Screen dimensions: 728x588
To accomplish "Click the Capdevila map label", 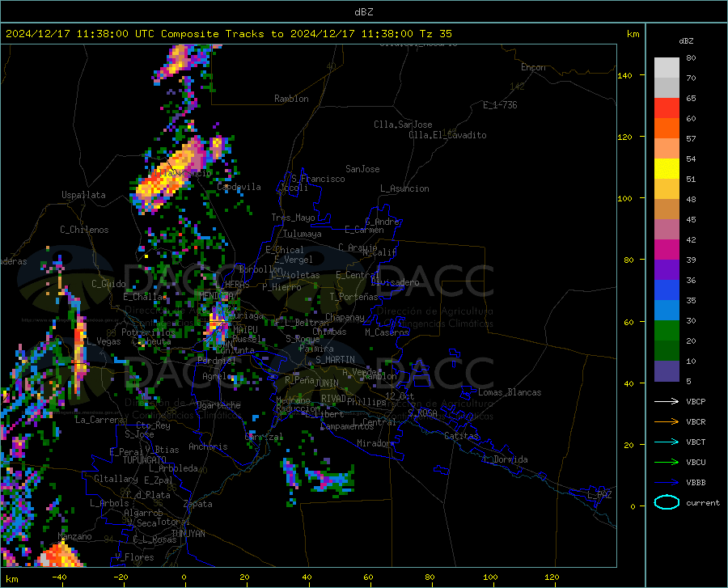I will click(239, 187).
